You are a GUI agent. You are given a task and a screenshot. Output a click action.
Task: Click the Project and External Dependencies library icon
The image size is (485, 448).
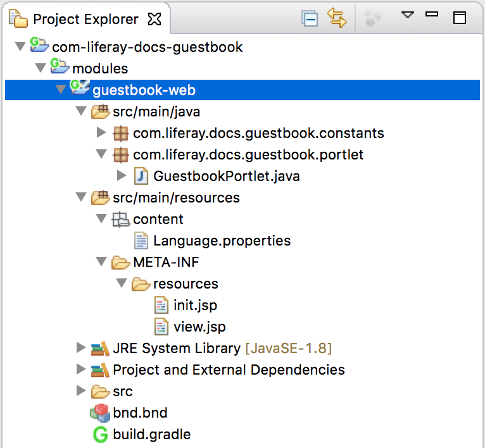(x=100, y=370)
